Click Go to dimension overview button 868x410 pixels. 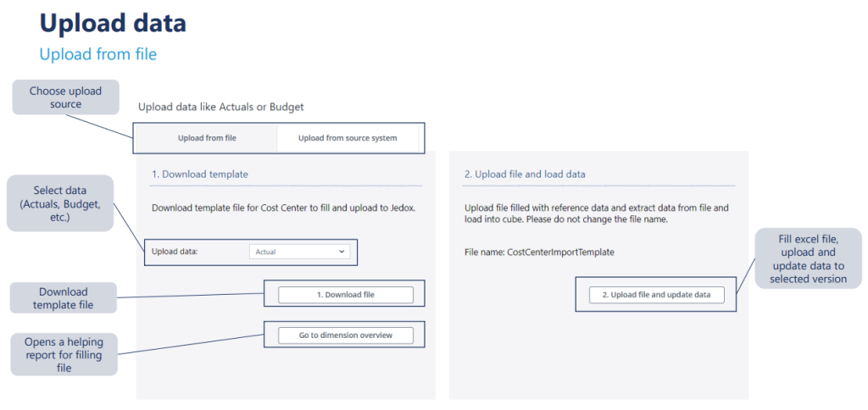click(346, 335)
